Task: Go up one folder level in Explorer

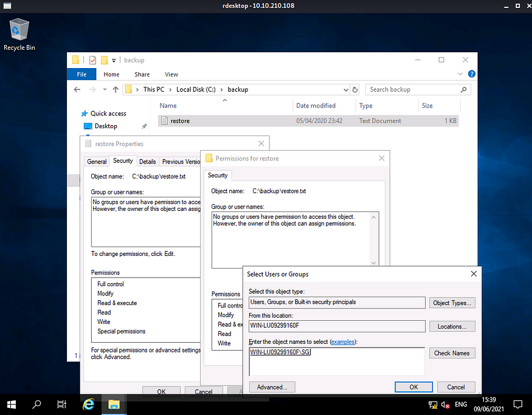Action: (116, 89)
